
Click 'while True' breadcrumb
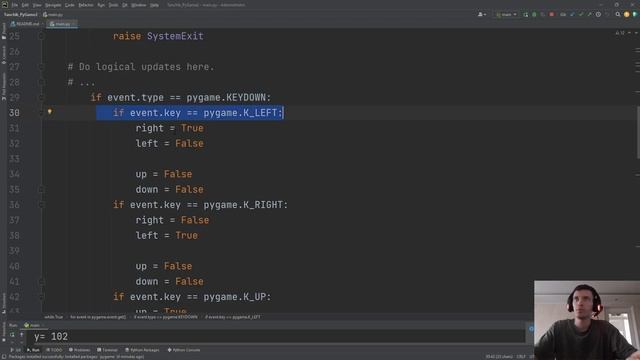point(54,317)
